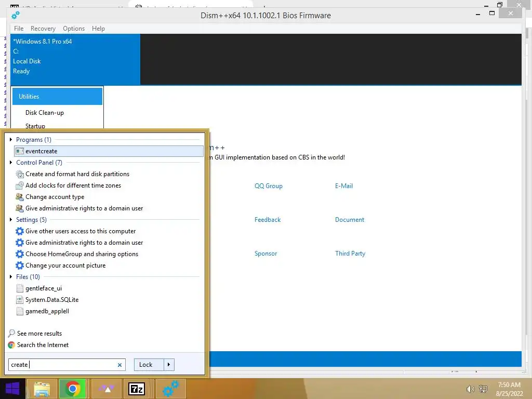The image size is (532, 399).
Task: Click the Lock button
Action: (x=149, y=365)
